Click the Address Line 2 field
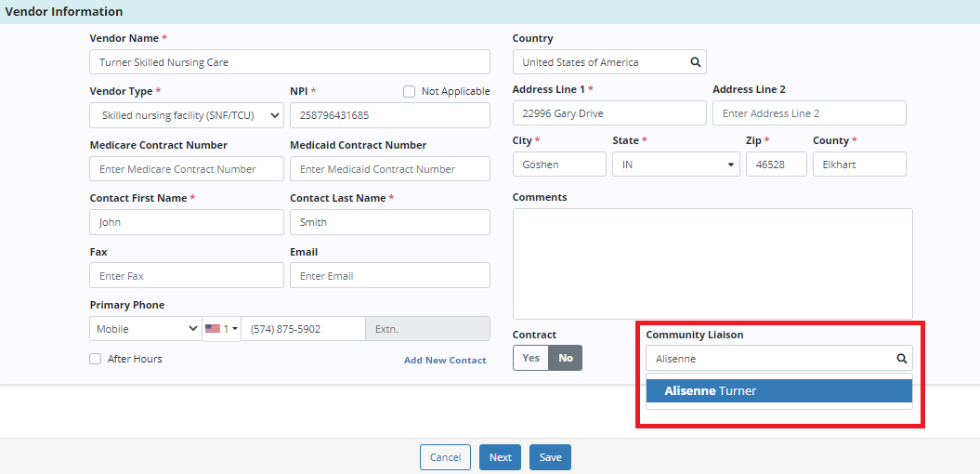Screen dimensions: 980x474 pyautogui.click(x=809, y=113)
